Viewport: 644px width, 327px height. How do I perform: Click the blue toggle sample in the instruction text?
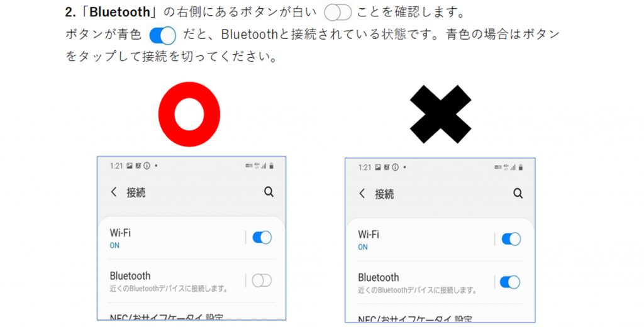[163, 35]
